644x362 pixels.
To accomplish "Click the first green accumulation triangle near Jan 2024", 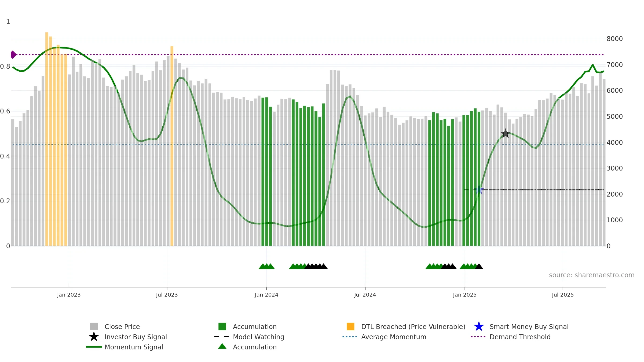I will [262, 266].
